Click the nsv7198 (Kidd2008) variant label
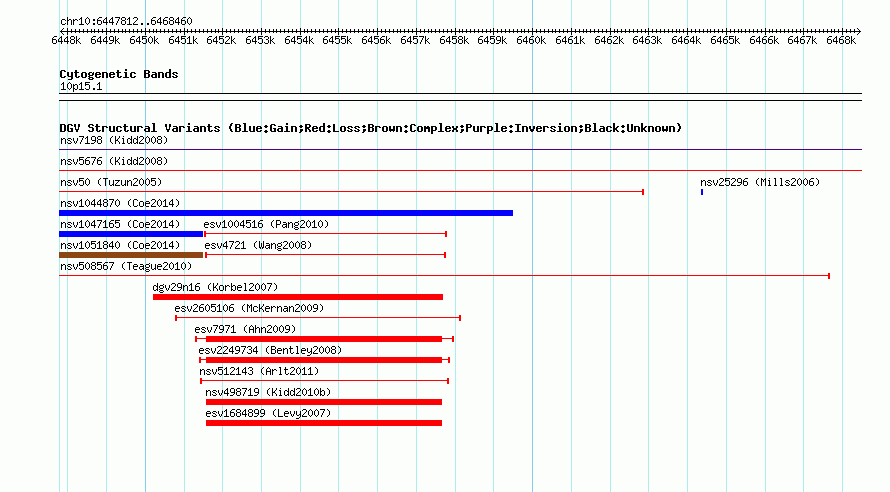Image resolution: width=890 pixels, height=492 pixels. (114, 140)
